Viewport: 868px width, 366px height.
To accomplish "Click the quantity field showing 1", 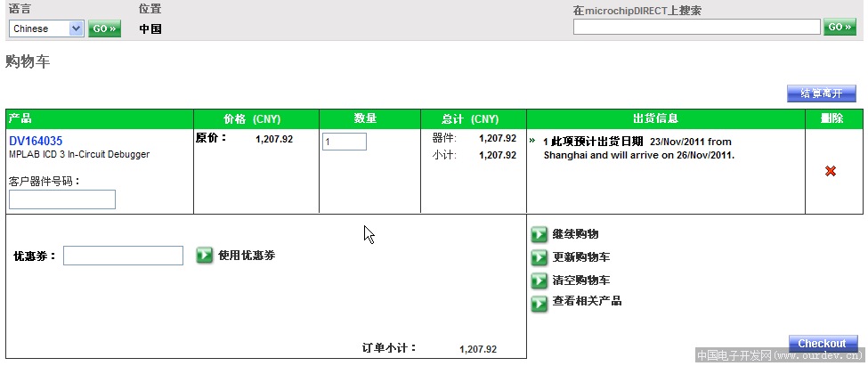I will (x=345, y=142).
